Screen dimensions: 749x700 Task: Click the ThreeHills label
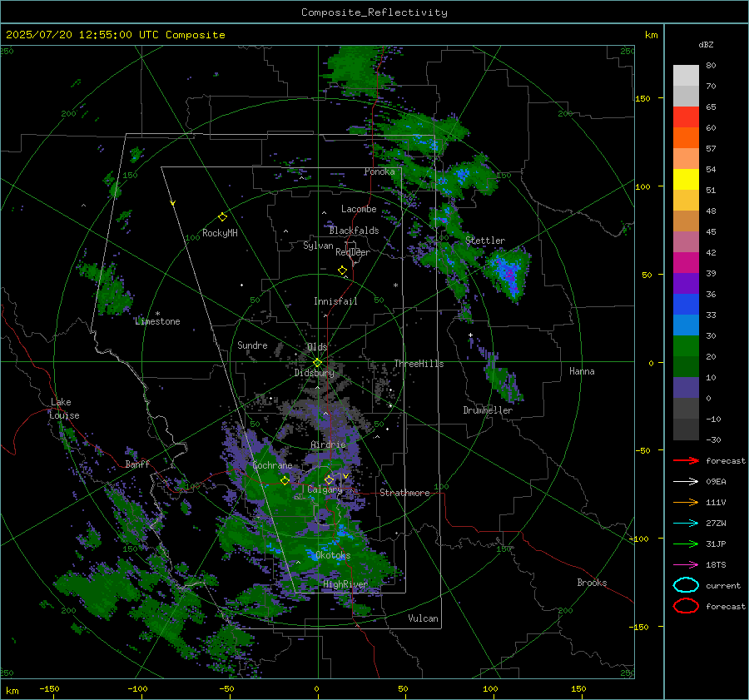[419, 364]
